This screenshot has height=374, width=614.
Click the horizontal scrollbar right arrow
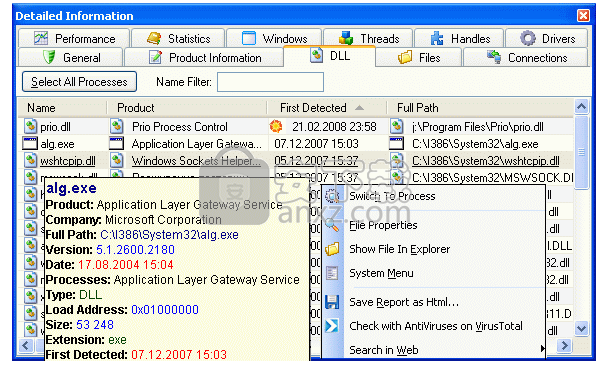point(564,345)
